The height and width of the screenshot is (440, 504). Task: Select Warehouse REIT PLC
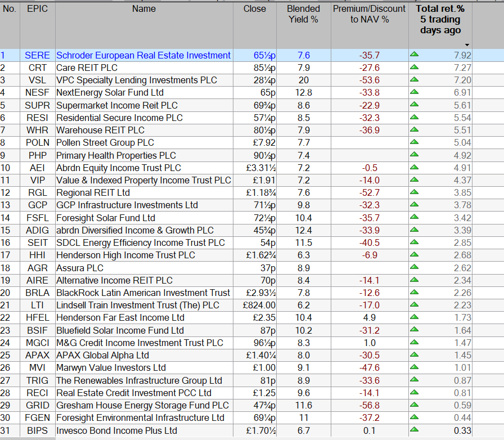coord(100,131)
